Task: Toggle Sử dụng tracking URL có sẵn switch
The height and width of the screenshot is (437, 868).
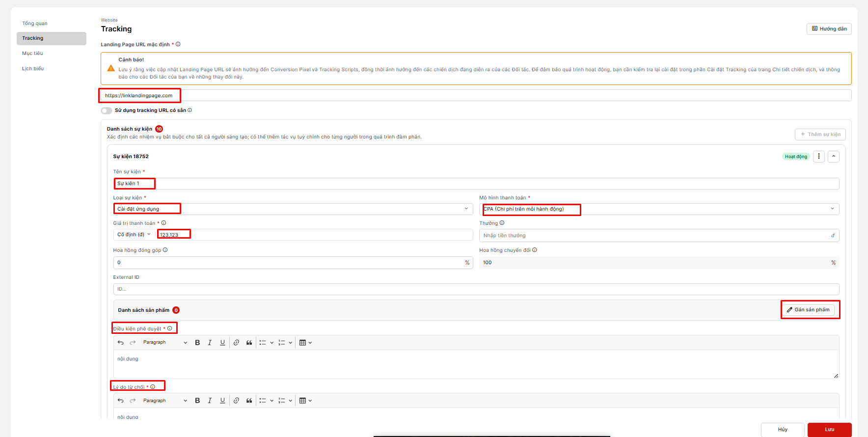Action: click(x=106, y=110)
